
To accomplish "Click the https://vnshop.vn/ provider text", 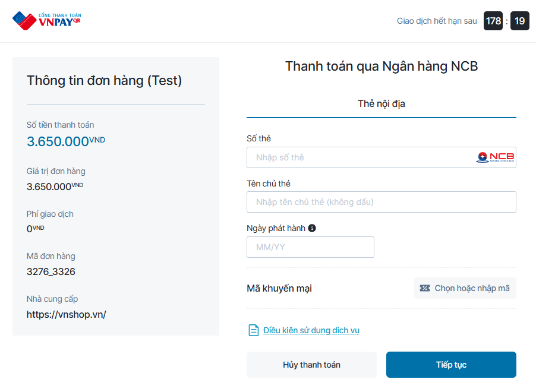I will click(x=66, y=315).
